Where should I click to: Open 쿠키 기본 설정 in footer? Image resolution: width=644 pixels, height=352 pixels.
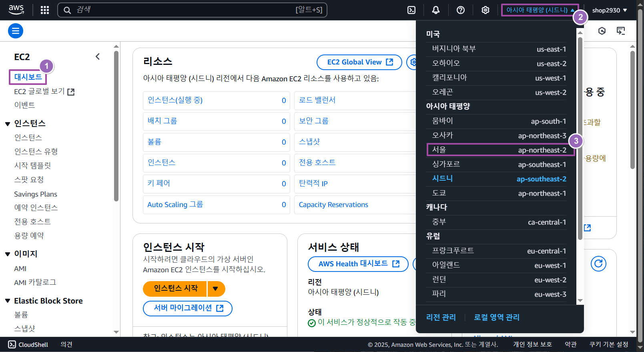[609, 344]
